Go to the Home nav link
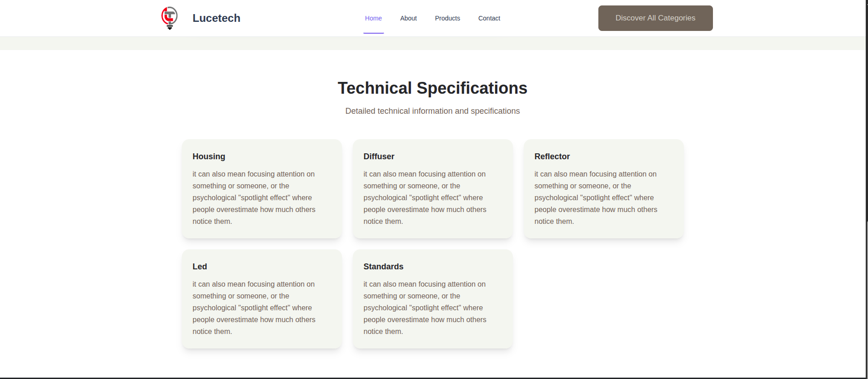Viewport: 868px width, 379px height. click(373, 18)
